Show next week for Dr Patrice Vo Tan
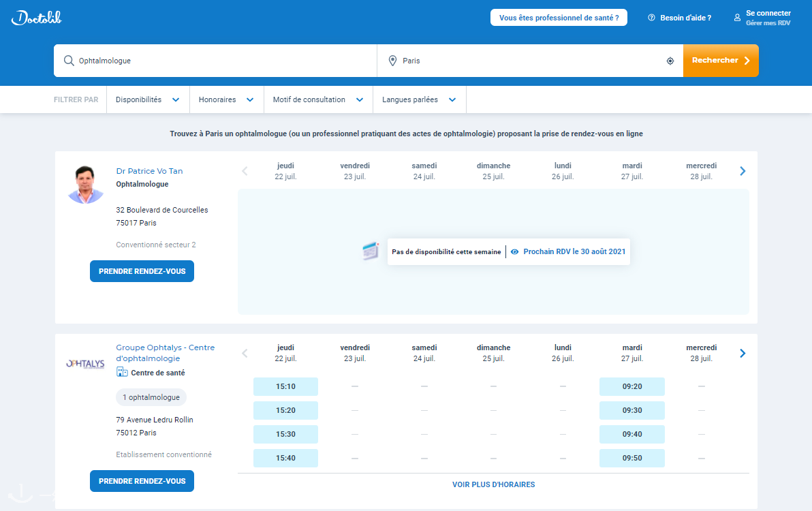The image size is (812, 511). [x=743, y=171]
